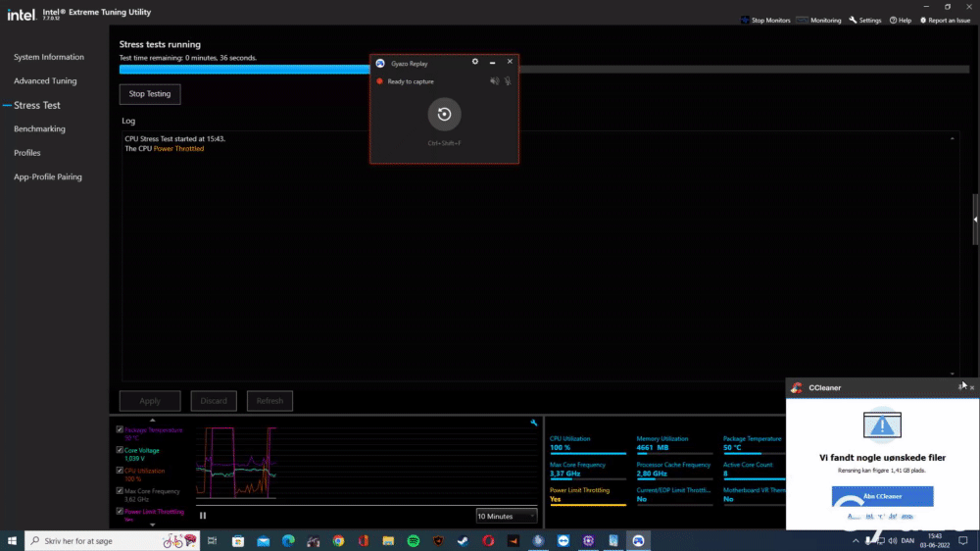Open Advanced Tuning section
The height and width of the screenshot is (551, 980).
pos(45,80)
